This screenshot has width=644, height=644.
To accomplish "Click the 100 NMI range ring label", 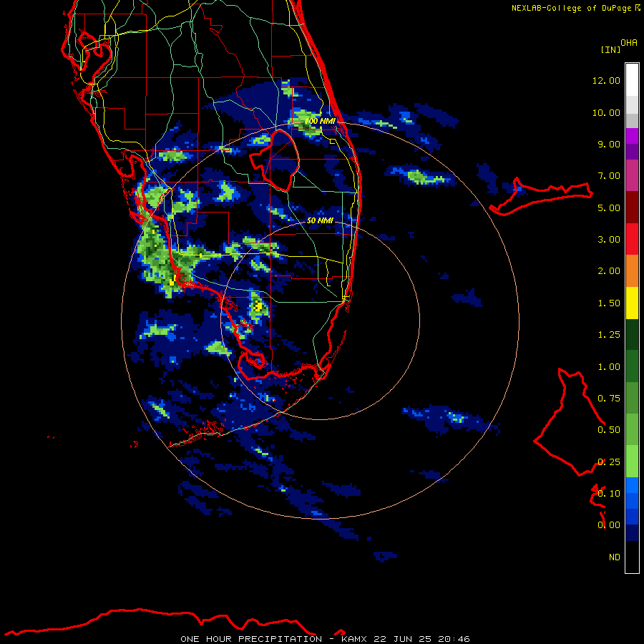I will 320,121.
